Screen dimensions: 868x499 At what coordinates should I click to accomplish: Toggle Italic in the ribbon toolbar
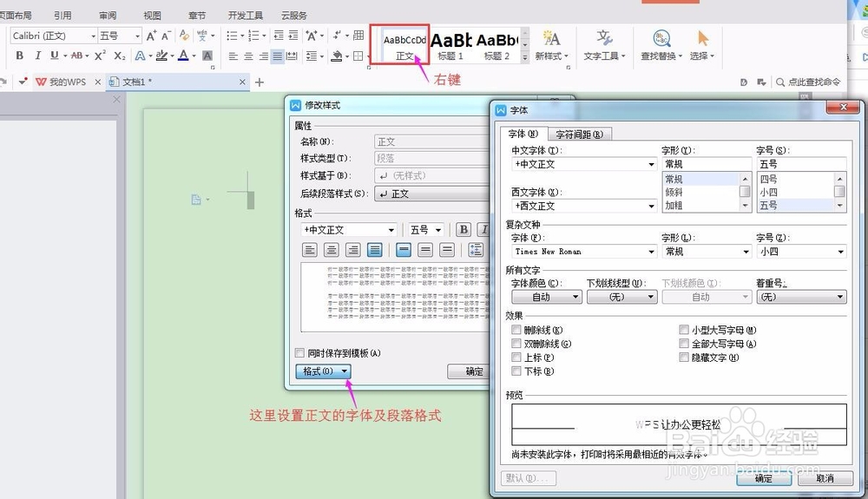(37, 56)
